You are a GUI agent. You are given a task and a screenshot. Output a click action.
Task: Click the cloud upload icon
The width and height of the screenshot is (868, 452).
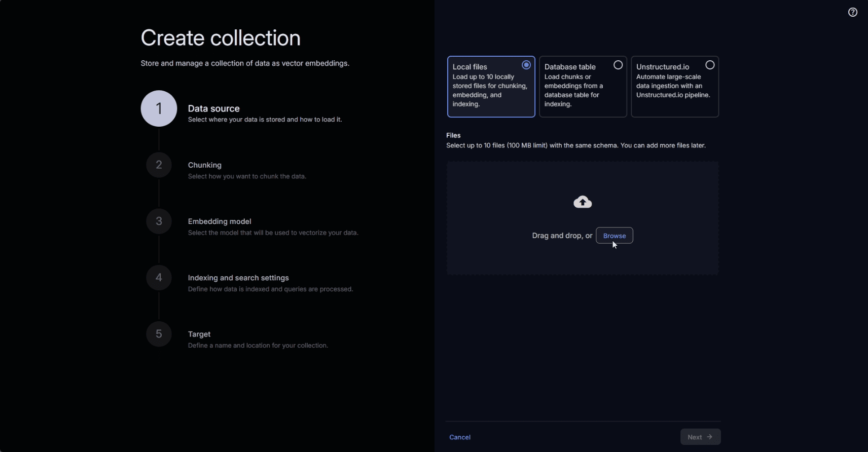[x=583, y=202]
